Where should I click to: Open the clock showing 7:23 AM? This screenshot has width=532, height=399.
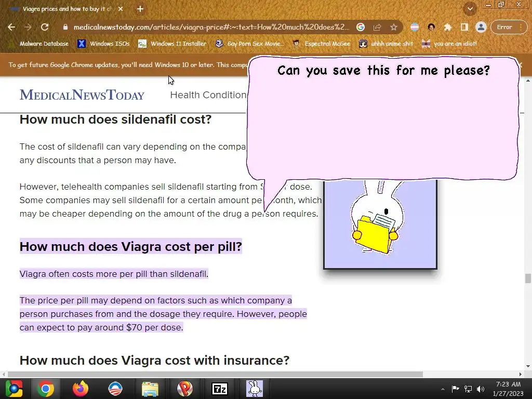[x=508, y=389]
